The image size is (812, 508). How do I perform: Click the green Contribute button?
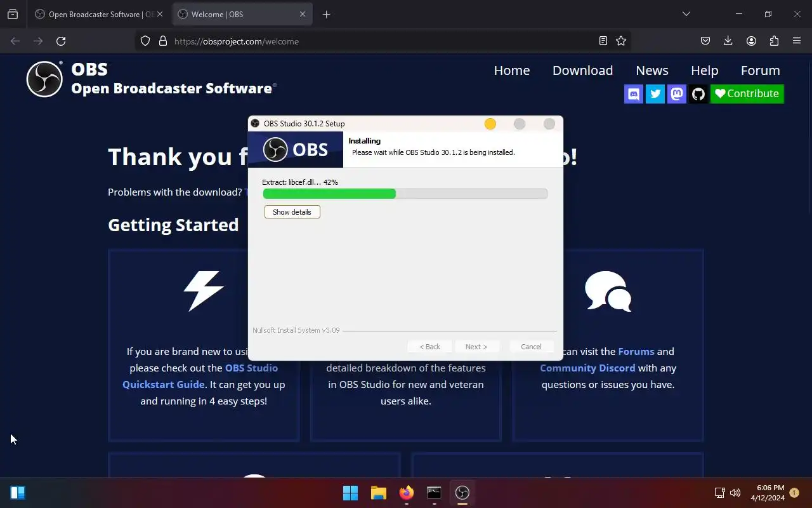point(747,94)
